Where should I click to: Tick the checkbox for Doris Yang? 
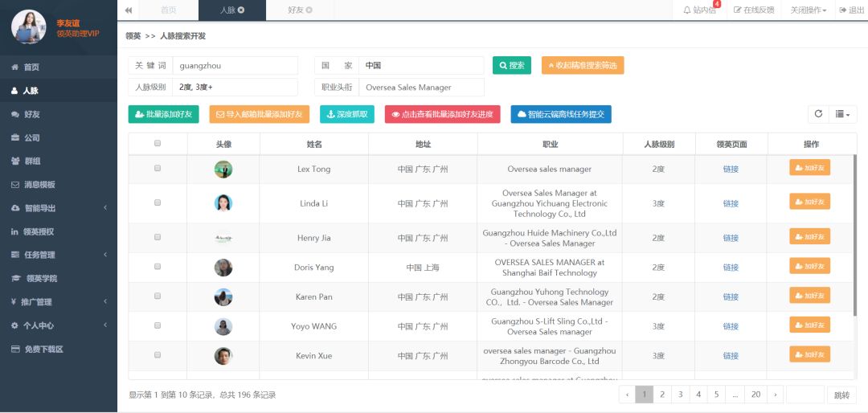pyautogui.click(x=158, y=267)
